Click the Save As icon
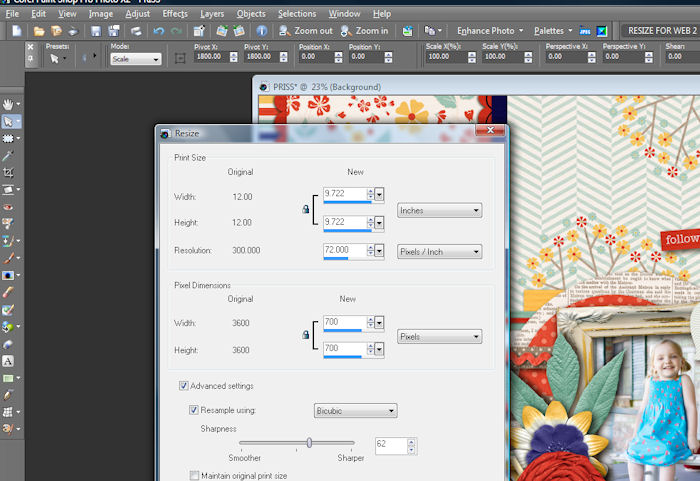 114,31
